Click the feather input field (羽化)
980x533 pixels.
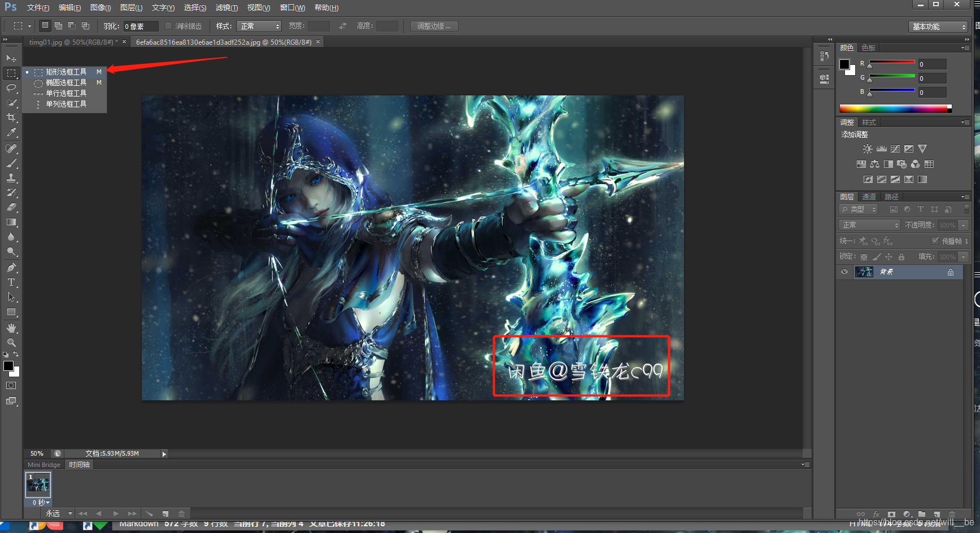coord(141,26)
